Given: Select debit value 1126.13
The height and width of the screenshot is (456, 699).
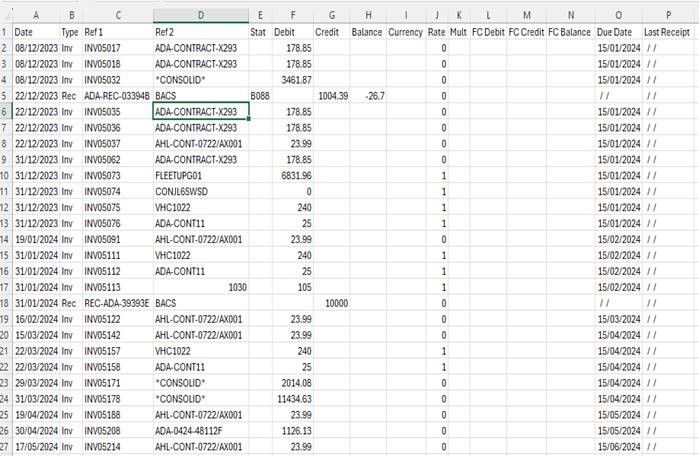Looking at the screenshot, I should click(293, 431).
